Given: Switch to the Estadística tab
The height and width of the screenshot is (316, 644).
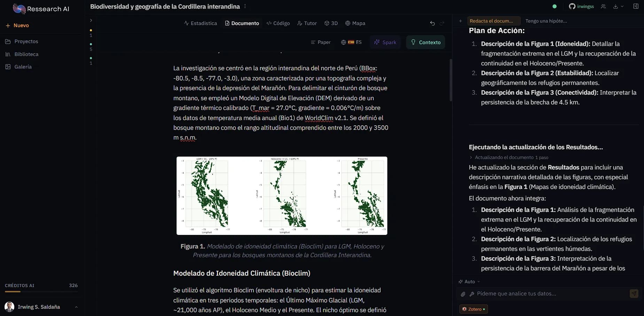Looking at the screenshot, I should tap(201, 23).
